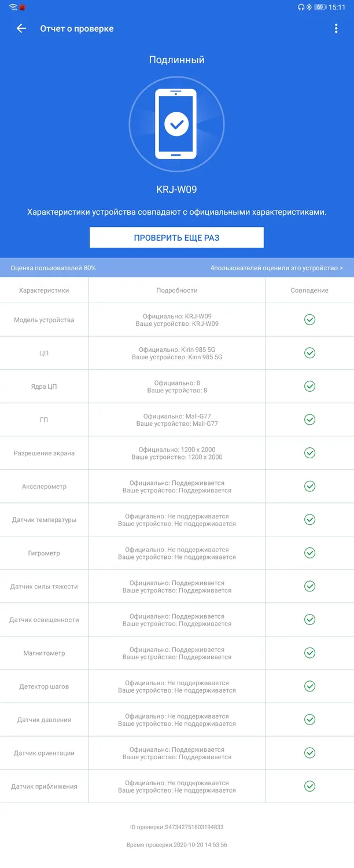The width and height of the screenshot is (354, 868).
Task: Tap the KRJ-W09 device name
Action: [x=177, y=189]
